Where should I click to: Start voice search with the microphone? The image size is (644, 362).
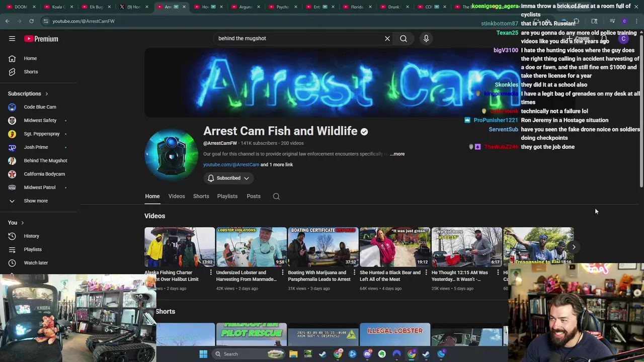(426, 38)
